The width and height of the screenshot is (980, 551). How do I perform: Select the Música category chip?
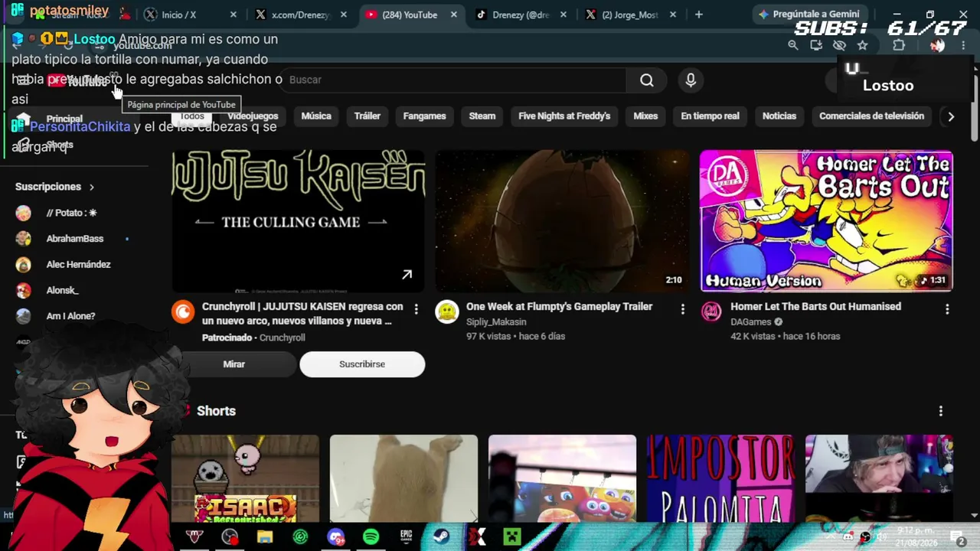316,116
